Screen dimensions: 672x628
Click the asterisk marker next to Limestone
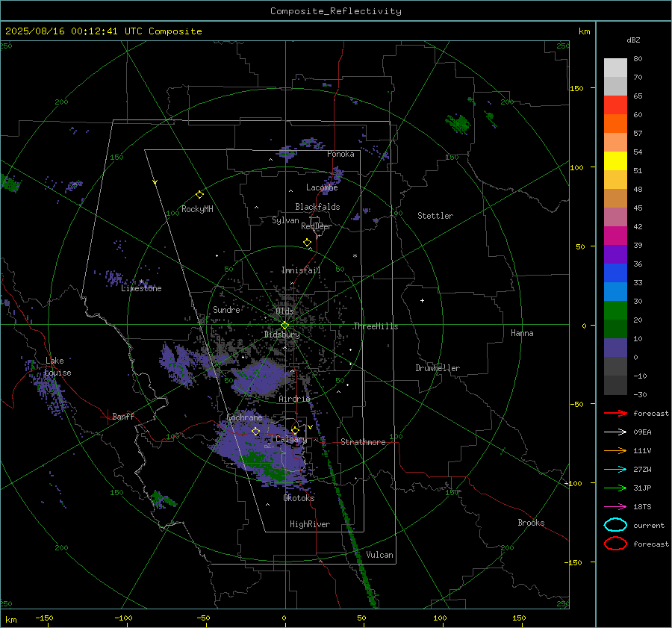(x=141, y=282)
